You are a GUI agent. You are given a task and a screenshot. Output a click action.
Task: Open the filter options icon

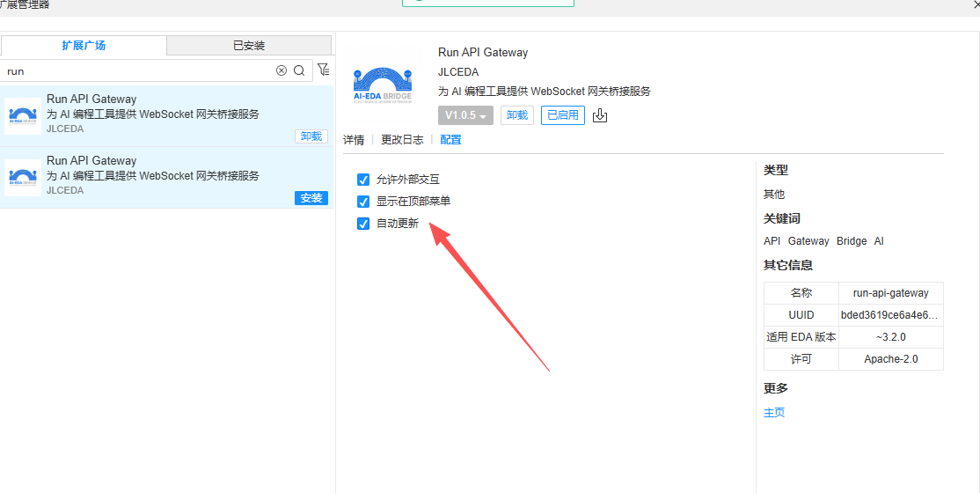click(323, 70)
